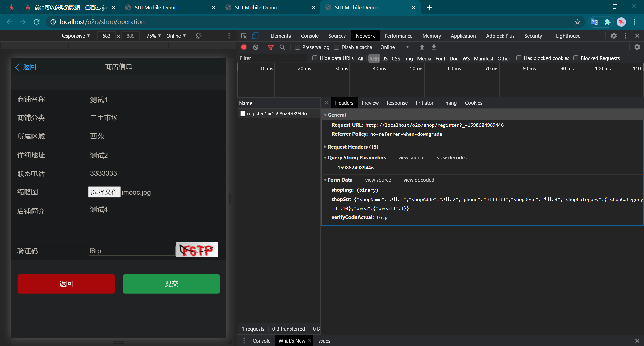The width and height of the screenshot is (644, 346).
Task: Open the drawer menu dots
Action: [x=244, y=341]
